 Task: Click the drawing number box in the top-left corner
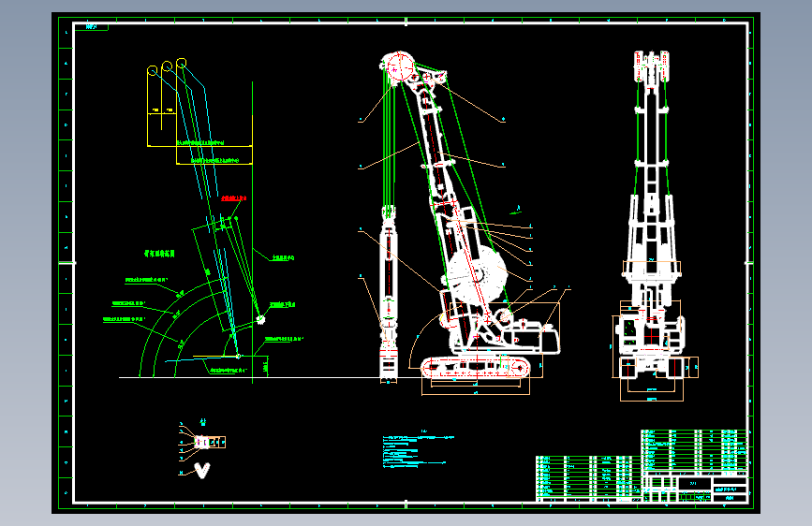pos(92,27)
